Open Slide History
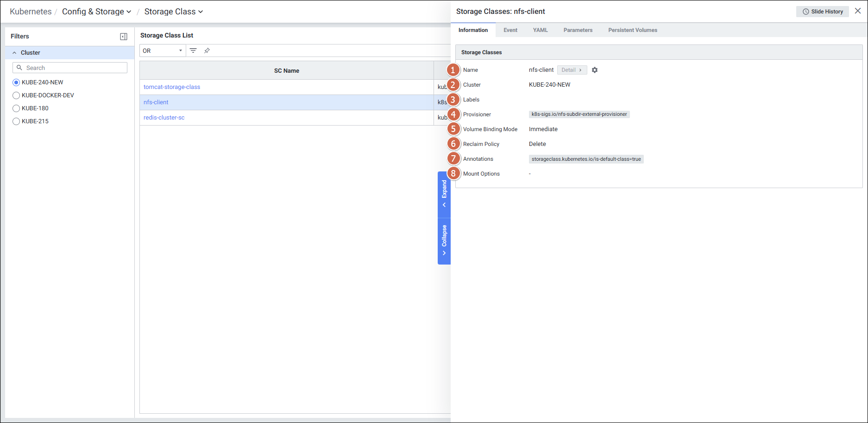The height and width of the screenshot is (423, 868). [x=823, y=12]
